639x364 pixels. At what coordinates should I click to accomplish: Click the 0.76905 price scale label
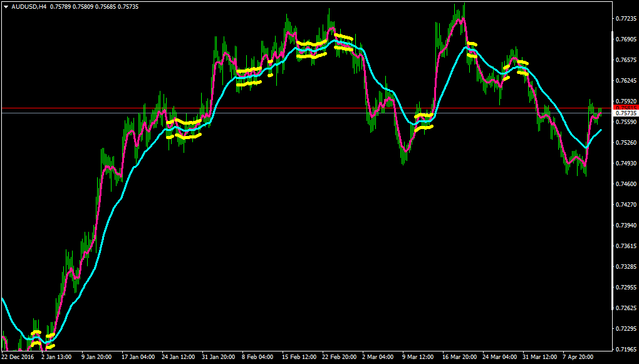pos(626,39)
